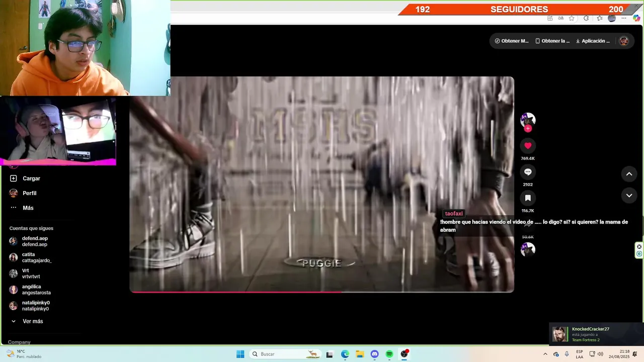Screen dimensions: 644x362
Task: Open the Copilot icon in Edge
Action: 636,18
